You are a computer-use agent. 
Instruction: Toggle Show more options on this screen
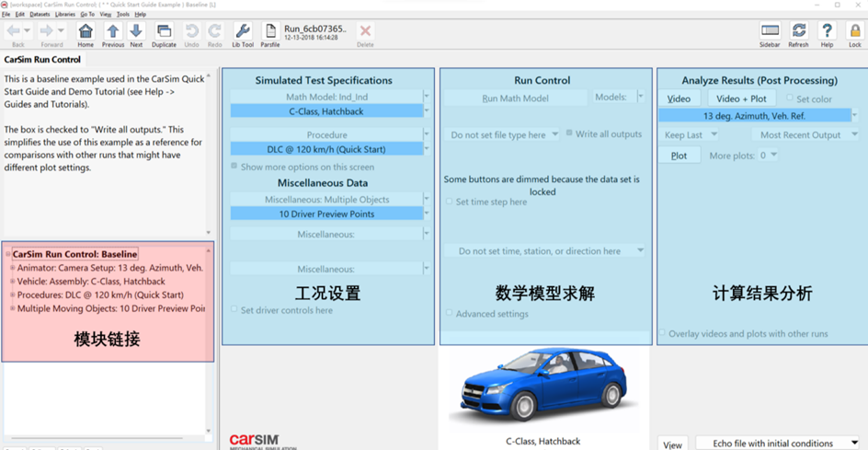(x=234, y=166)
